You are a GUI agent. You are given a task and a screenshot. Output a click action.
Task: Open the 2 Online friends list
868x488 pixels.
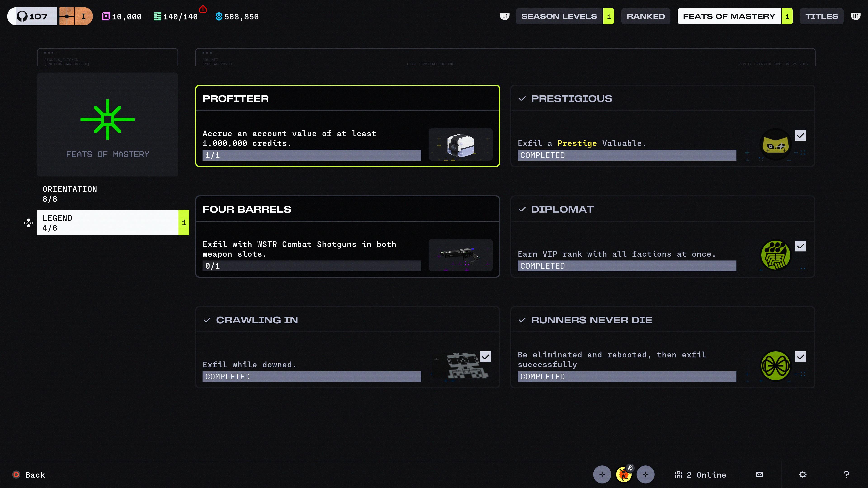click(700, 474)
